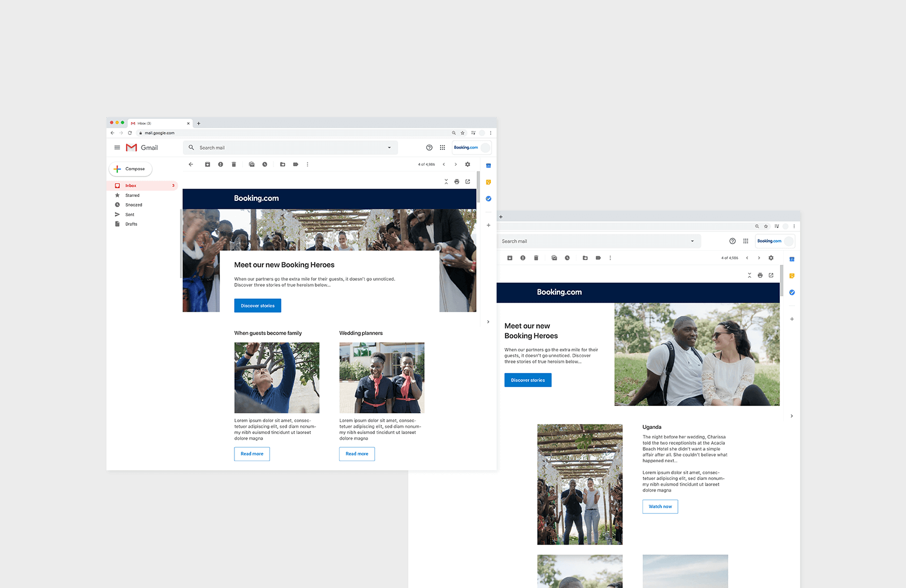Delete the email in the front window
The image size is (906, 588).
pyautogui.click(x=234, y=165)
